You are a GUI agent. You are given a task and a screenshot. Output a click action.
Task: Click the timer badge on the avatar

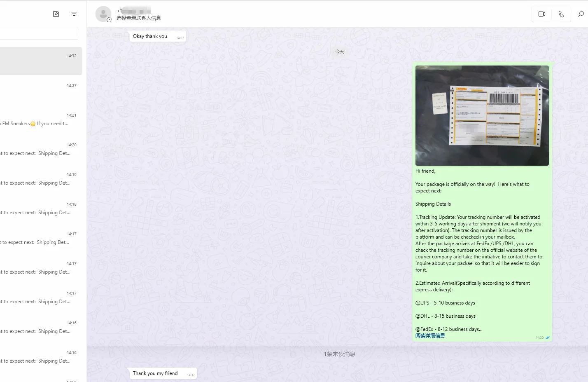[x=109, y=20]
